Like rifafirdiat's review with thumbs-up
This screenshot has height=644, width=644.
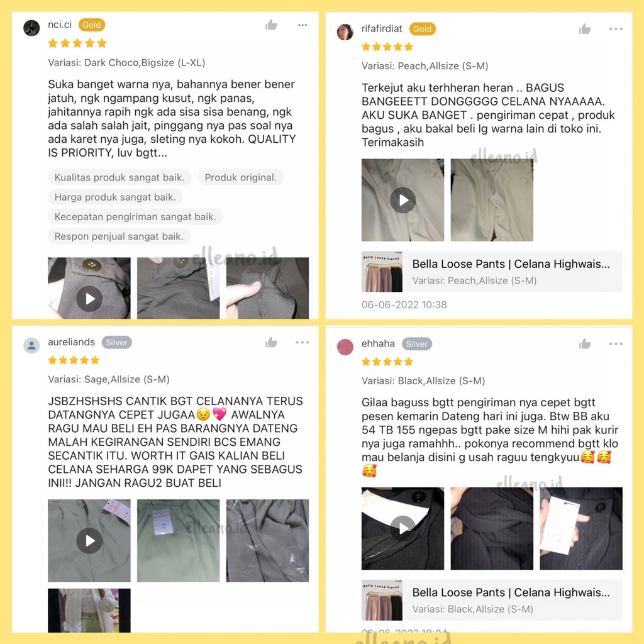coord(584,29)
